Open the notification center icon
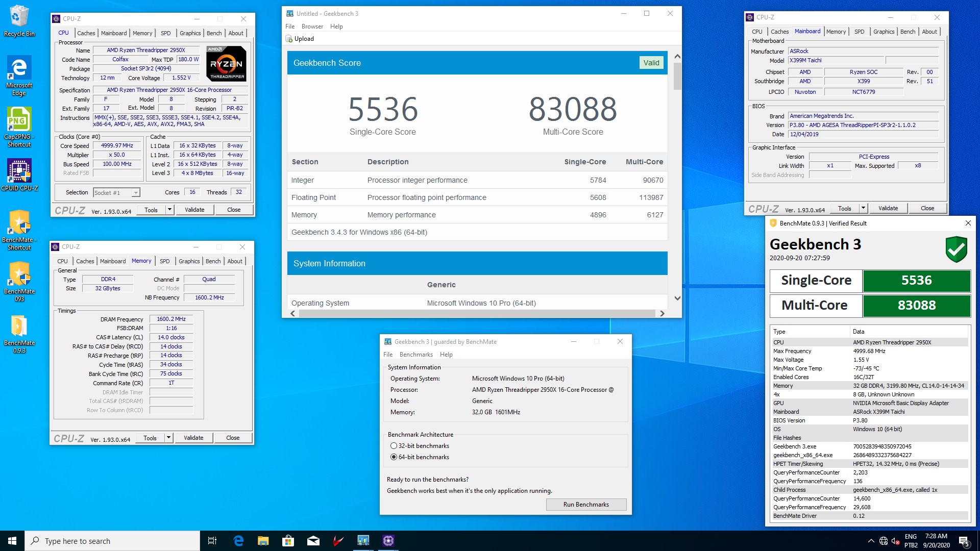 pos(964,541)
